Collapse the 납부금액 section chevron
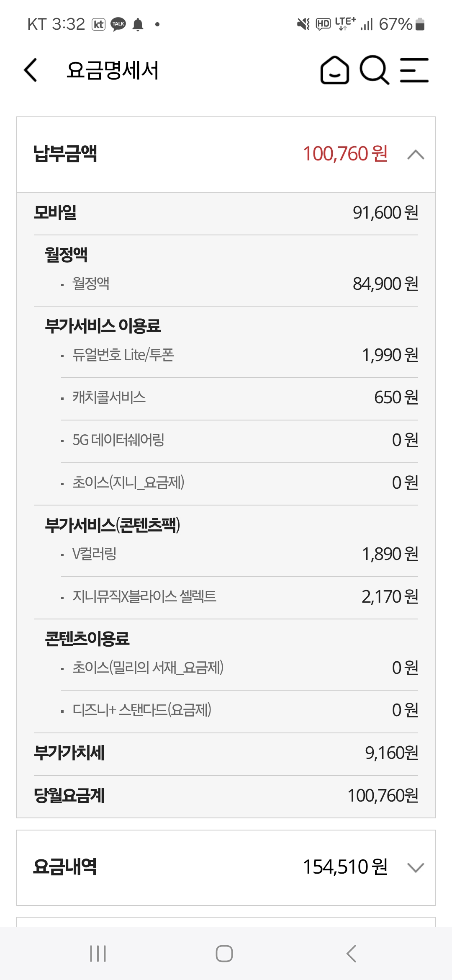The width and height of the screenshot is (452, 980). (x=415, y=155)
